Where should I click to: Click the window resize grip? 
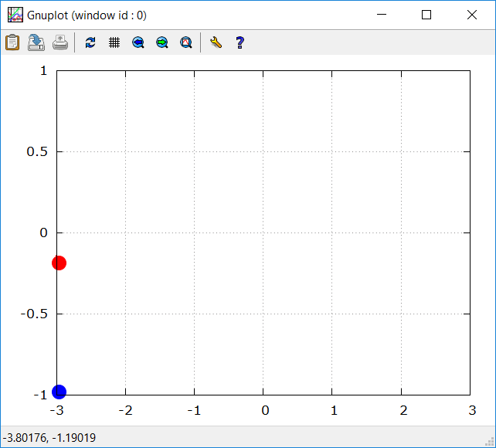coord(490,441)
